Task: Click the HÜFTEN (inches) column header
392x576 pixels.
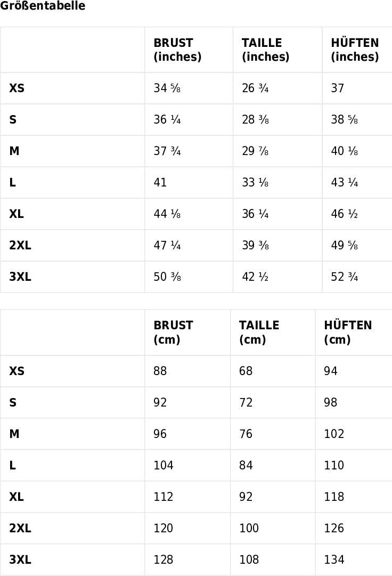Action: [355, 50]
